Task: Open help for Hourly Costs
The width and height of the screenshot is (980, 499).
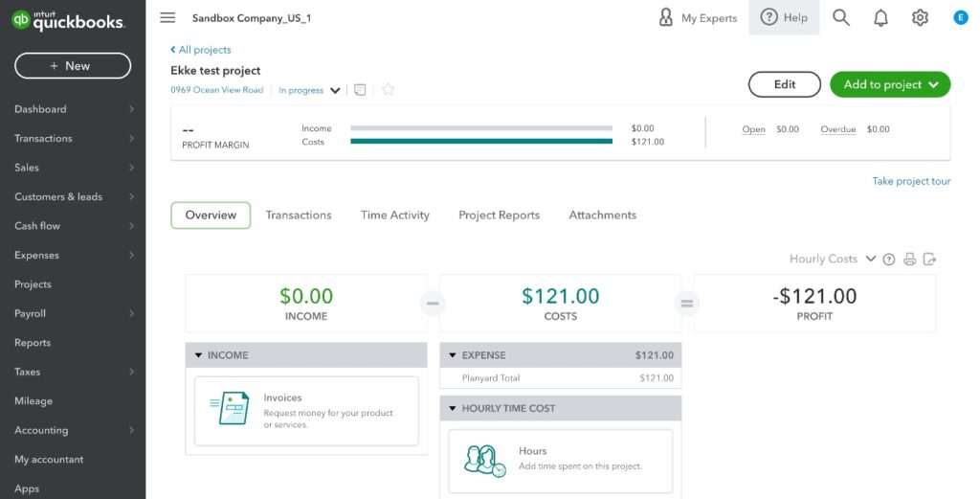Action: pyautogui.click(x=889, y=260)
